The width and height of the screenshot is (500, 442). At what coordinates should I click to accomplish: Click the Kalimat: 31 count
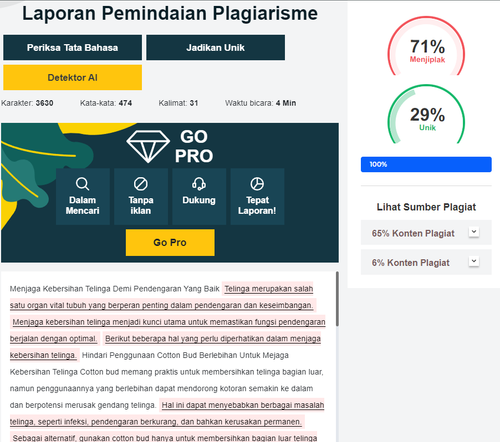click(x=178, y=103)
